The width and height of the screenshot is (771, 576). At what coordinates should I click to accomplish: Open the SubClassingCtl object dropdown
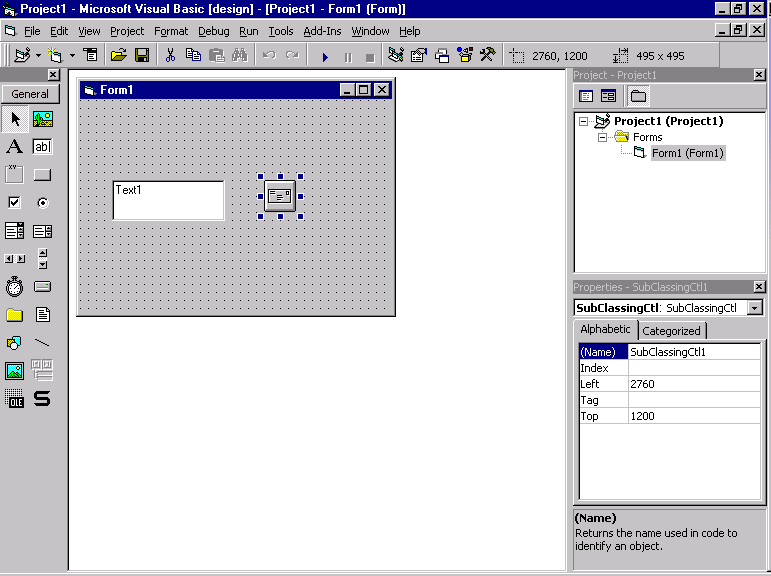(x=754, y=308)
